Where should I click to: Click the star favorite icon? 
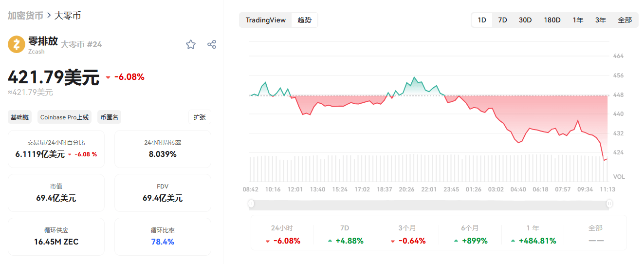(190, 45)
